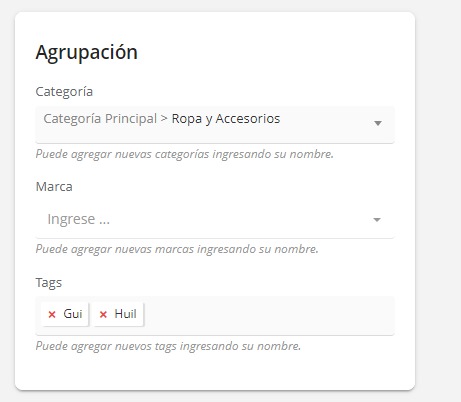Viewport: 461px width, 402px height.
Task: Click the empty card area below the tags hint
Action: pyautogui.click(x=215, y=372)
